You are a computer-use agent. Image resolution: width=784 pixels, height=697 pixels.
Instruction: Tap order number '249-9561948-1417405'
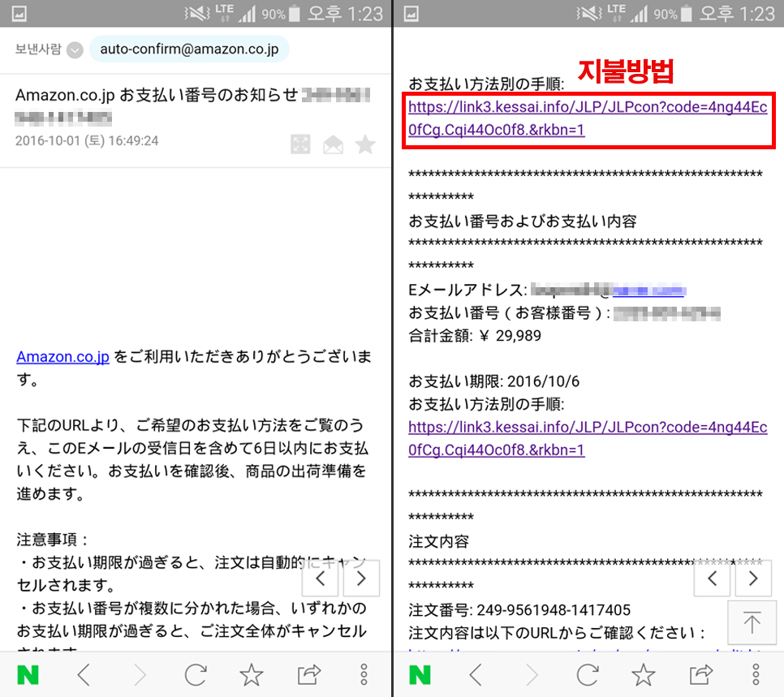tap(554, 610)
